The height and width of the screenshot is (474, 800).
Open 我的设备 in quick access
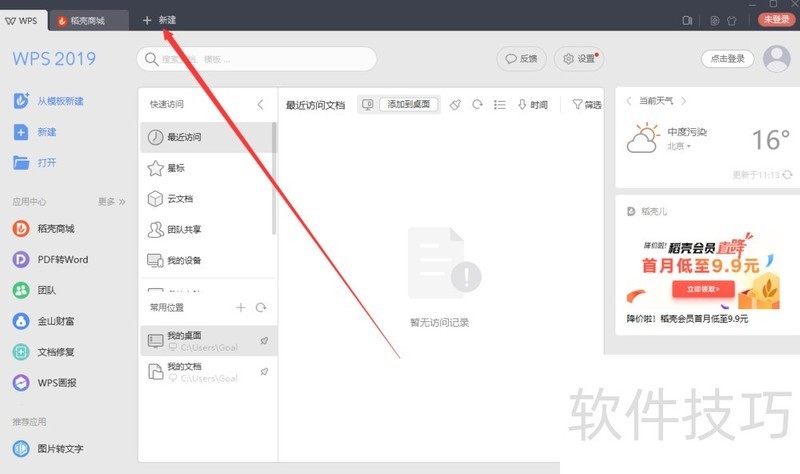[206, 260]
